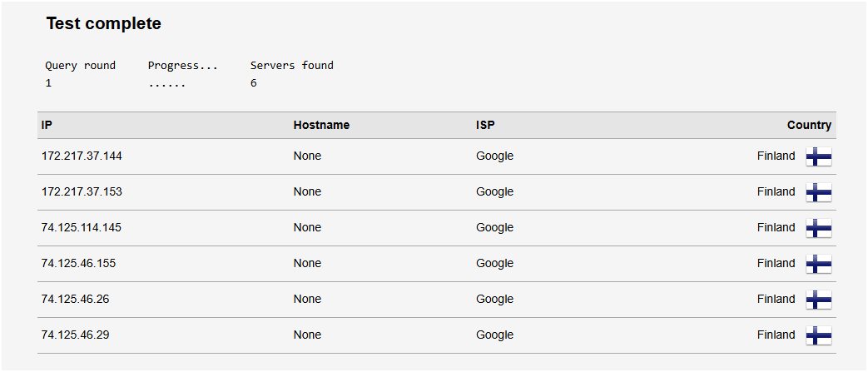The width and height of the screenshot is (868, 372).
Task: Select IP address 74.125.46.29
Action: (x=75, y=335)
